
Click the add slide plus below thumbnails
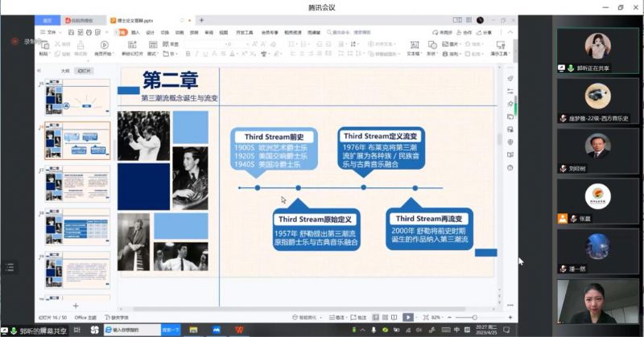76,306
